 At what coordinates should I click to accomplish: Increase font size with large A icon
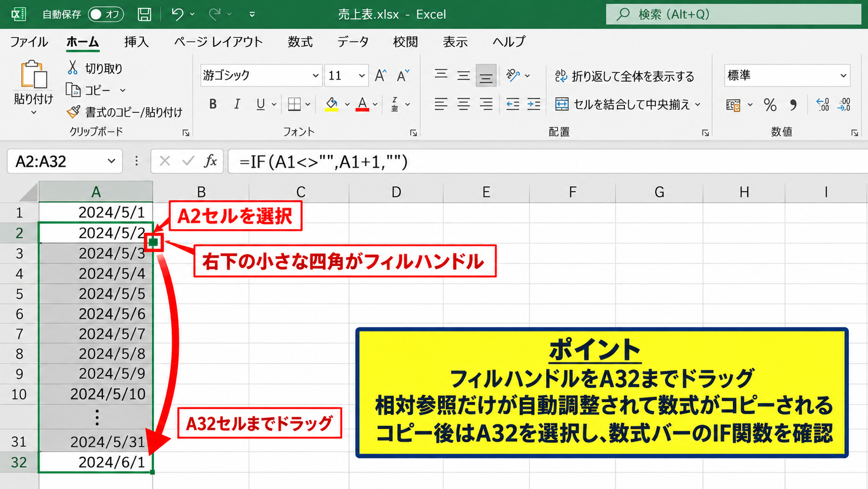380,76
